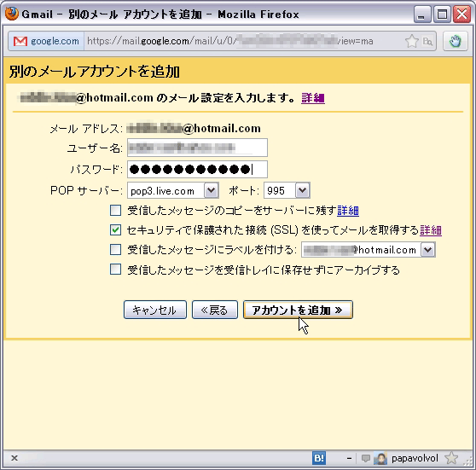
Task: Minimize the Firefox window
Action: click(x=422, y=15)
